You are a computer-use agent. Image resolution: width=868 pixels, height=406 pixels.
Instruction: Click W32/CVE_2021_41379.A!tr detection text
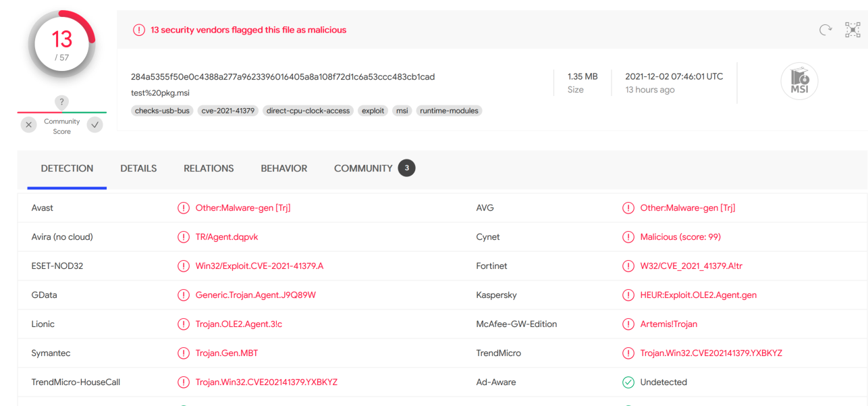691,266
